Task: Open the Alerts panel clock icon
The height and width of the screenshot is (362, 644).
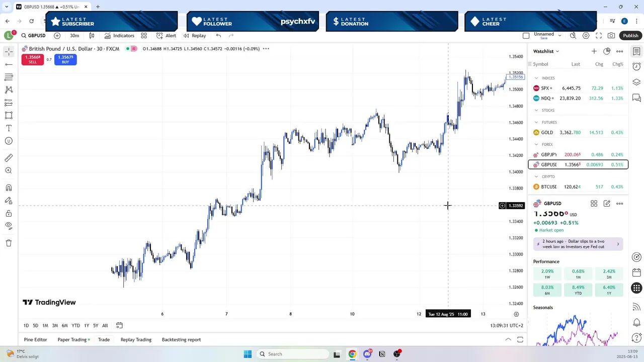Action: [636, 66]
